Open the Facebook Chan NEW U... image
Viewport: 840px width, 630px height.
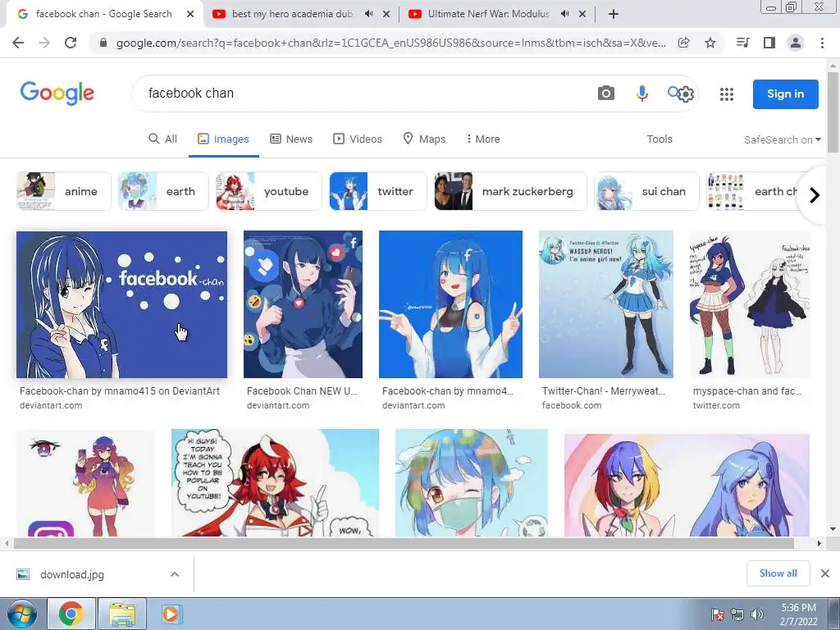(x=303, y=304)
